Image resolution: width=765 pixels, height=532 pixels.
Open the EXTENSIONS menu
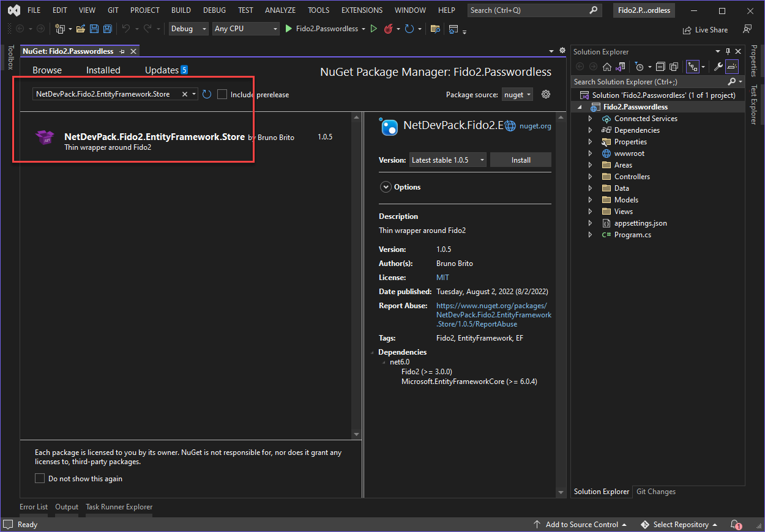[x=362, y=10]
